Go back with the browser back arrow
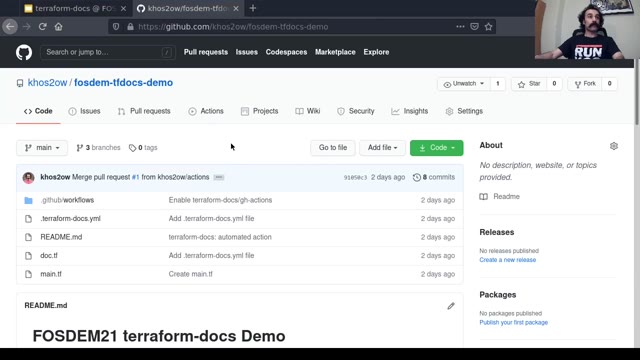640x360 pixels. [x=10, y=27]
